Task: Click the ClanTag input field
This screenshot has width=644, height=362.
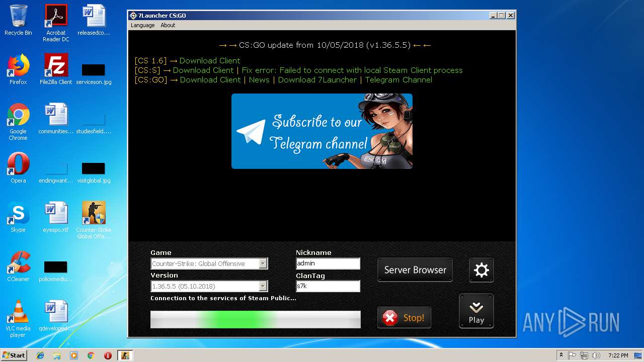Action: point(328,286)
